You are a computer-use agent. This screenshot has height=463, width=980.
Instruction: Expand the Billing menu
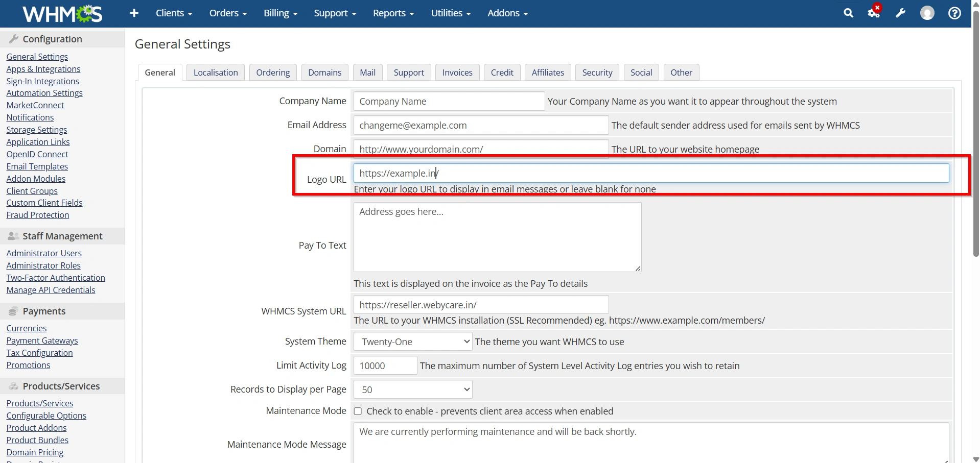[x=281, y=13]
